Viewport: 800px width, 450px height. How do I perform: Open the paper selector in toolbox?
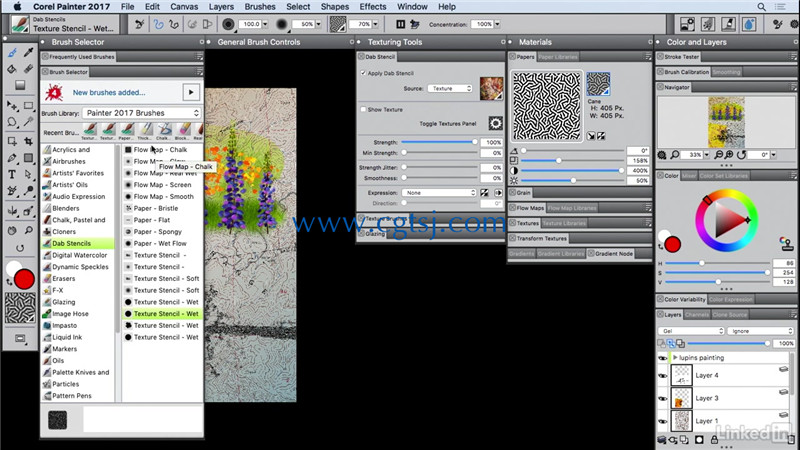pyautogui.click(x=20, y=308)
